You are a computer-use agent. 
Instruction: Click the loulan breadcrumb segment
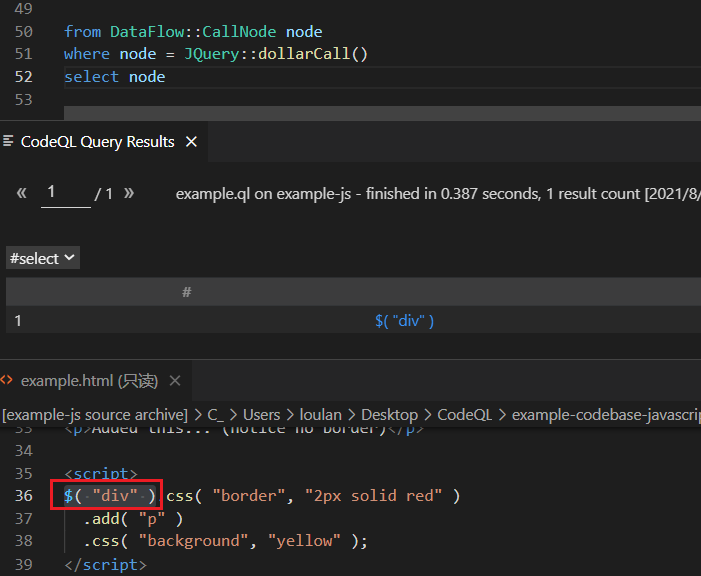[321, 415]
